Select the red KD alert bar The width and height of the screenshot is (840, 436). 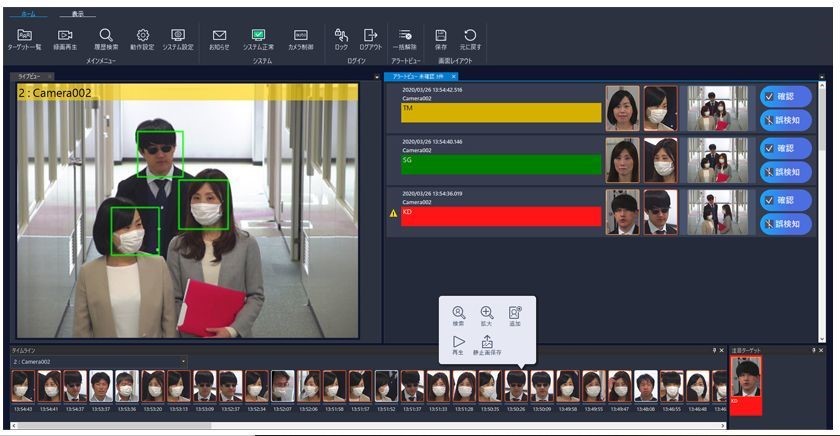pyautogui.click(x=501, y=217)
